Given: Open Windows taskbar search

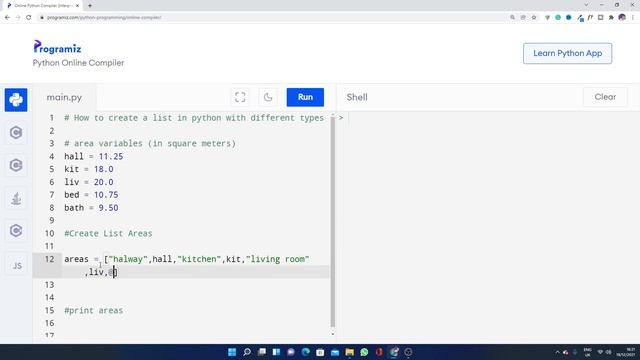Looking at the screenshot, I should tap(247, 352).
